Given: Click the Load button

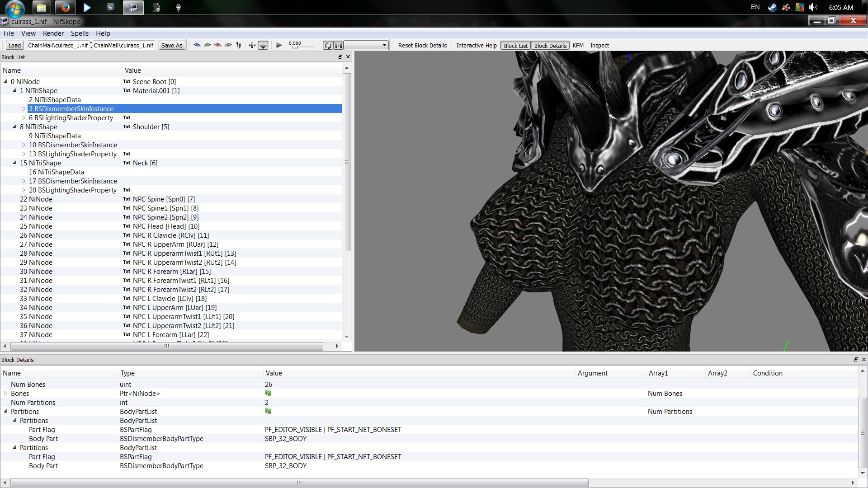Looking at the screenshot, I should pyautogui.click(x=14, y=45).
